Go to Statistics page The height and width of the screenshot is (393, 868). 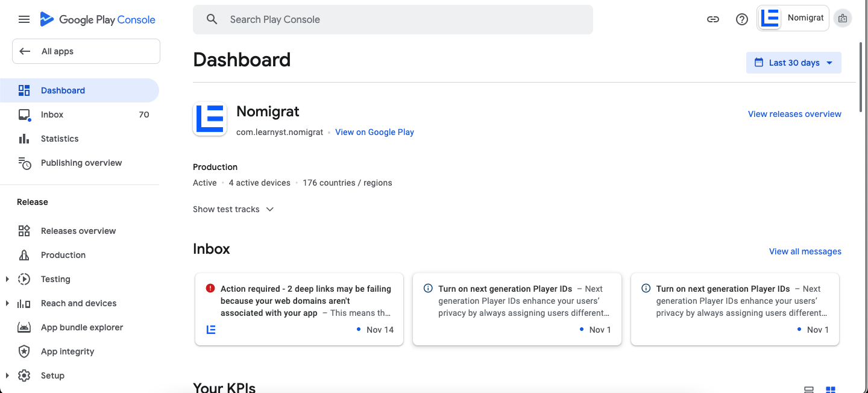click(x=59, y=139)
